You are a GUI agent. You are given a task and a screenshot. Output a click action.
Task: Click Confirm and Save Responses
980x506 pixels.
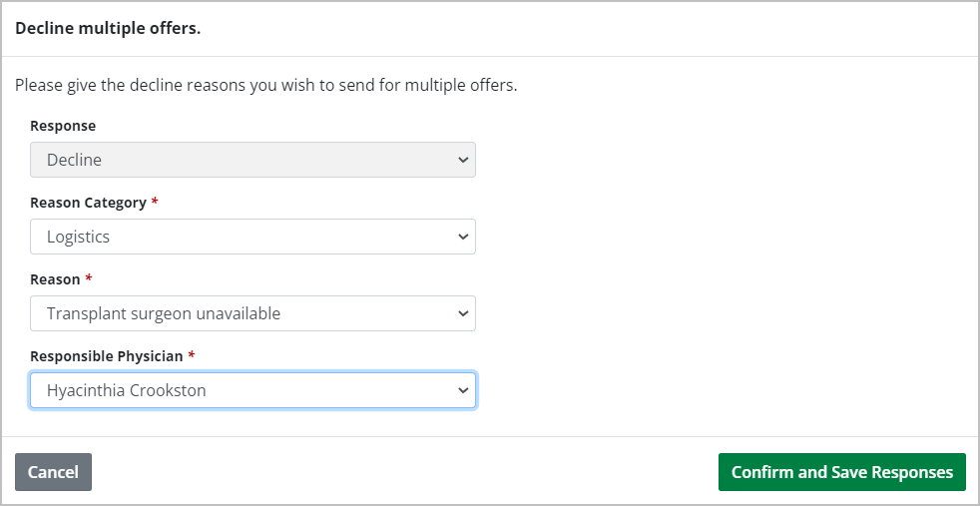point(841,472)
